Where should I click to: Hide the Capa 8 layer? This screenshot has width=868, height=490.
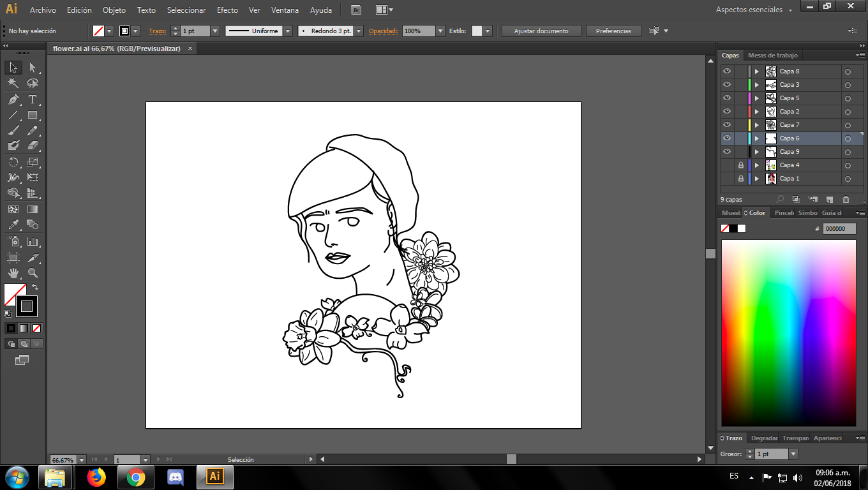coord(726,71)
